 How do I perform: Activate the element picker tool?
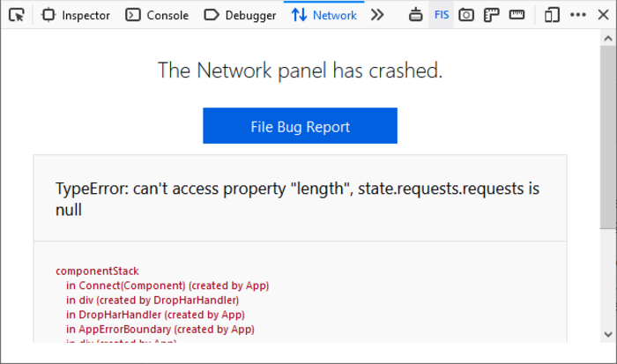pos(16,15)
